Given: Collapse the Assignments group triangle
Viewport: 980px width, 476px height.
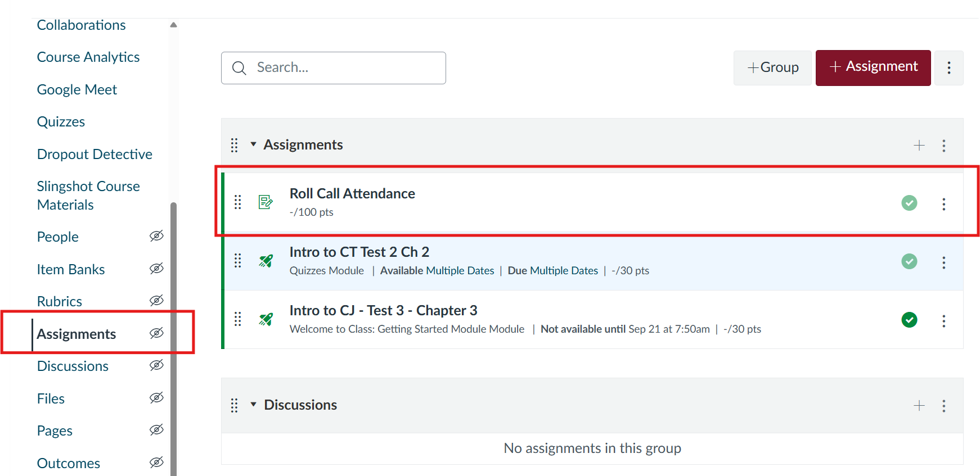Looking at the screenshot, I should pos(253,144).
